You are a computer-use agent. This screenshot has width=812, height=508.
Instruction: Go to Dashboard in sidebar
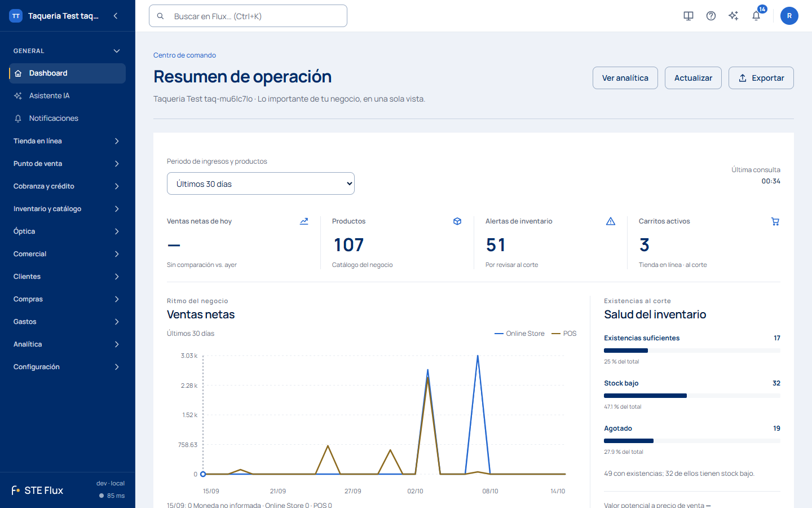tap(67, 73)
